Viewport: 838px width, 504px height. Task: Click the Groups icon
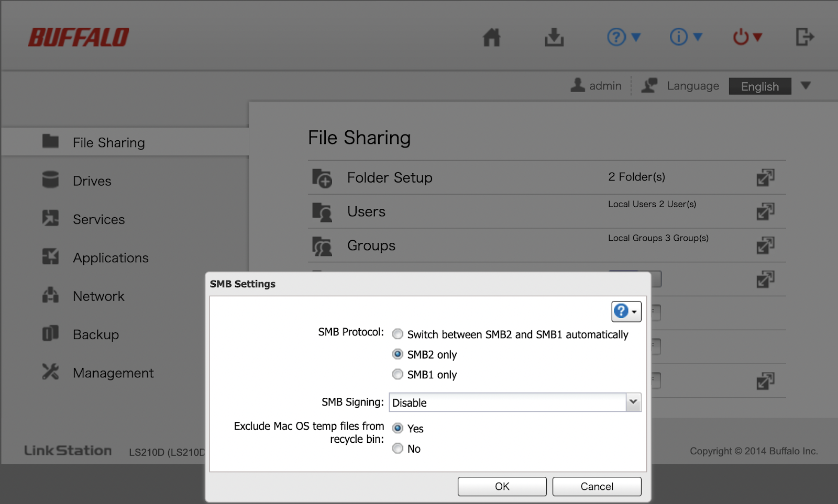pyautogui.click(x=322, y=246)
